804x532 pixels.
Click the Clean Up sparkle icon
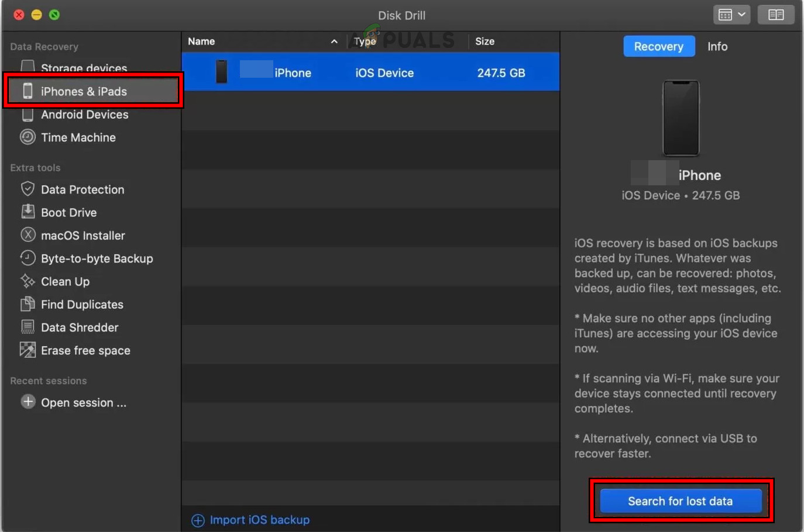point(28,281)
